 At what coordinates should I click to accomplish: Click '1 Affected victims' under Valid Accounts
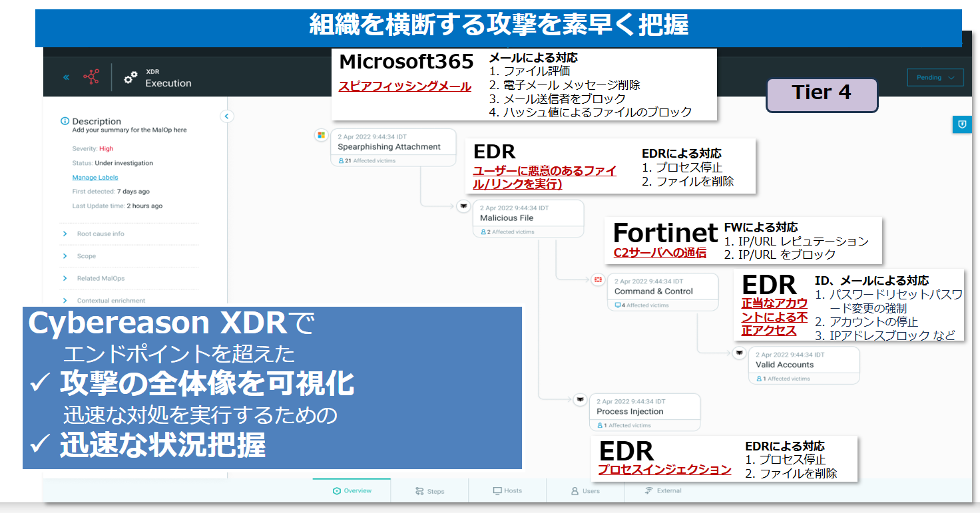(783, 379)
